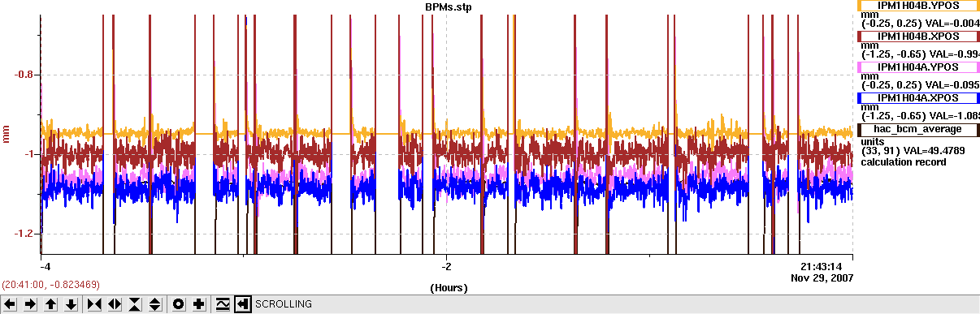Select the IPM1H04B.YPOS legend entry
The width and height of the screenshot is (980, 314).
pyautogui.click(x=918, y=6)
